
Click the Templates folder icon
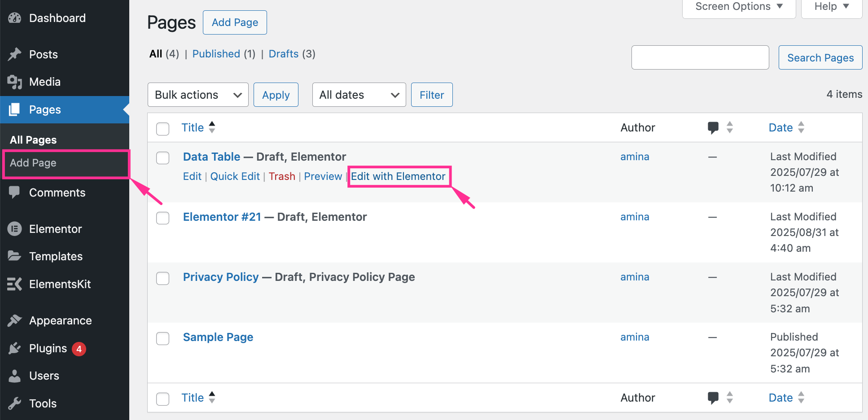[15, 256]
